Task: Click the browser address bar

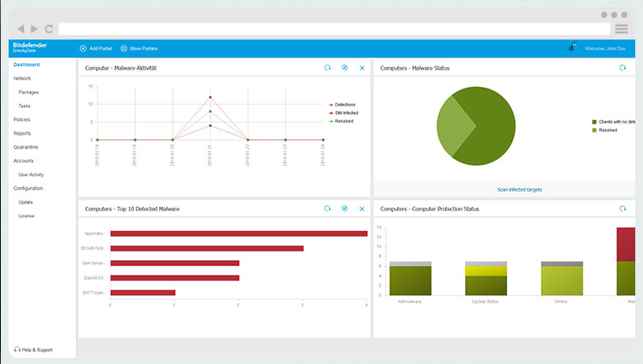Action: tap(334, 28)
